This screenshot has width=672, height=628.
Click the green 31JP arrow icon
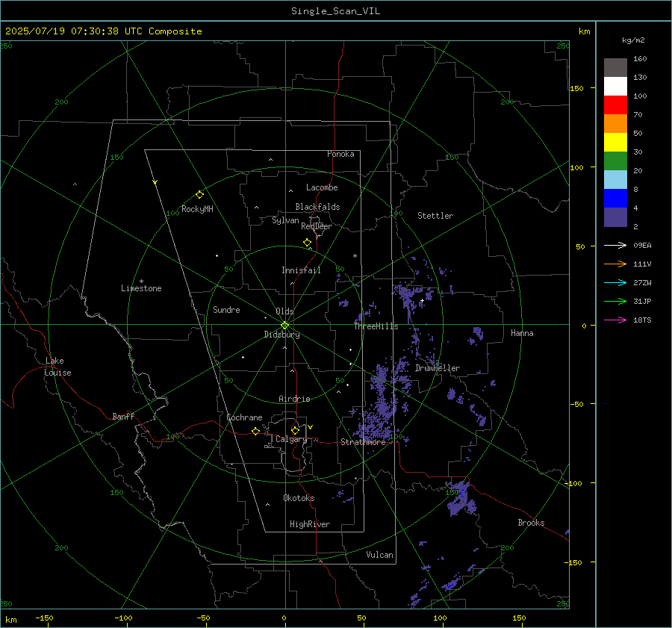615,302
